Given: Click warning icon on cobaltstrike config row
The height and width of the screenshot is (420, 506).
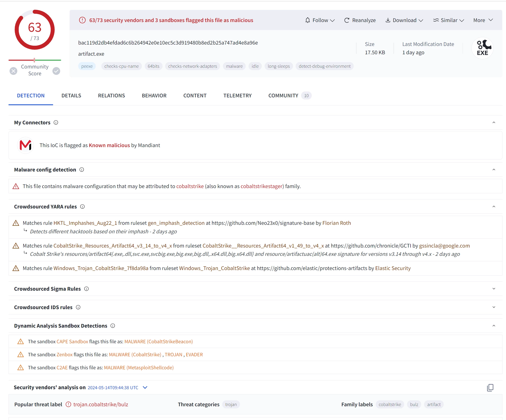Looking at the screenshot, I should coord(16,186).
